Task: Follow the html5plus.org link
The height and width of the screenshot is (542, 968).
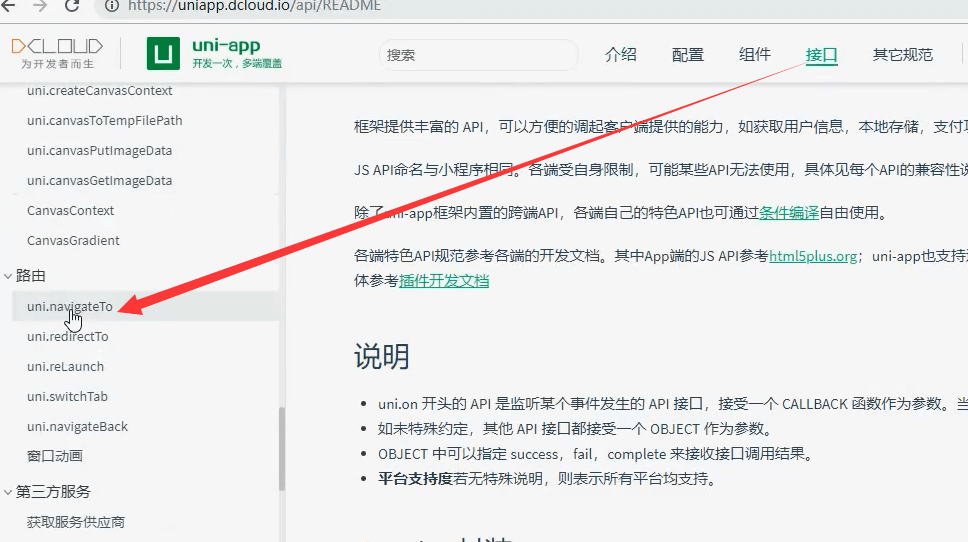Action: 813,256
